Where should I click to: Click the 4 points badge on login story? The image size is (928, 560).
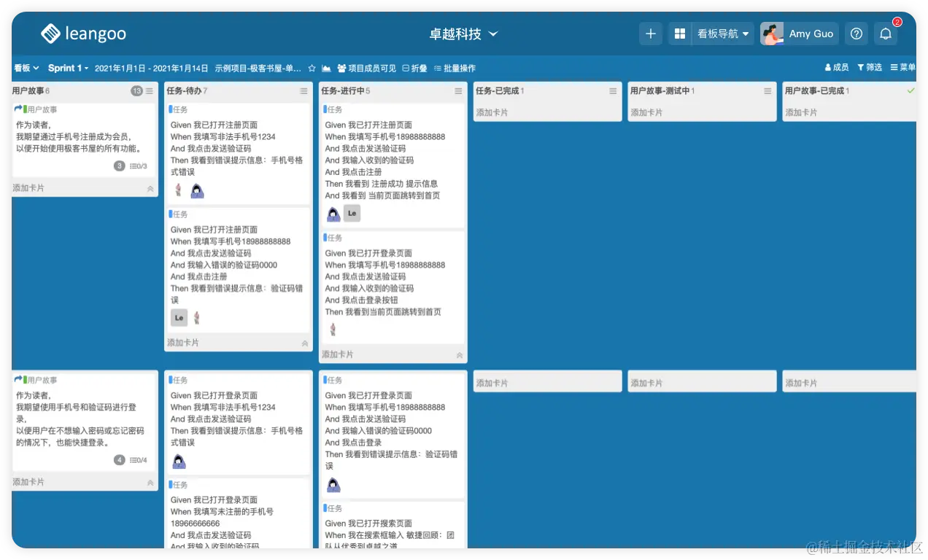(x=120, y=460)
